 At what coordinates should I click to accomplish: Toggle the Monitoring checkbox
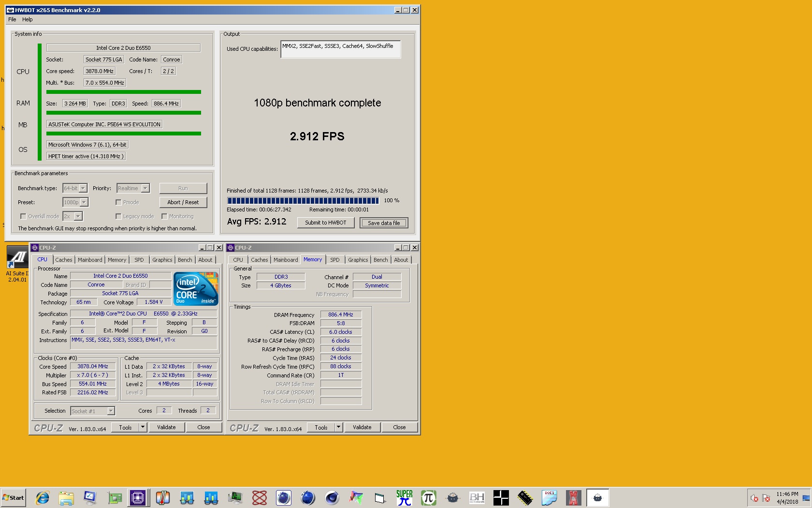pyautogui.click(x=164, y=216)
